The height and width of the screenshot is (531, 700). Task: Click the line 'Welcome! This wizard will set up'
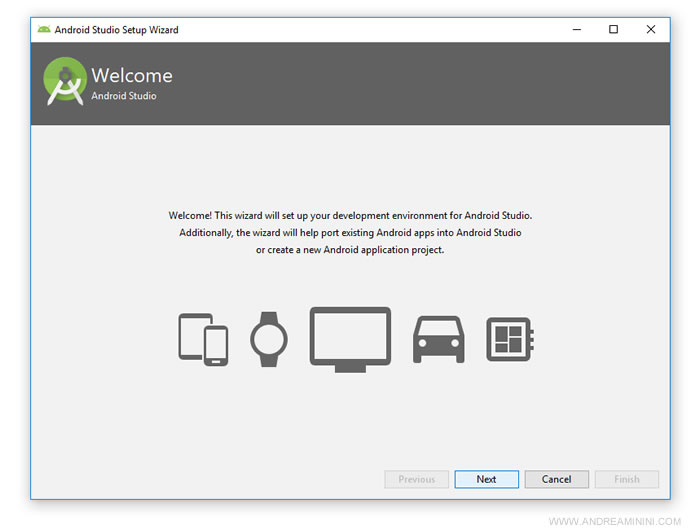[x=350, y=216]
